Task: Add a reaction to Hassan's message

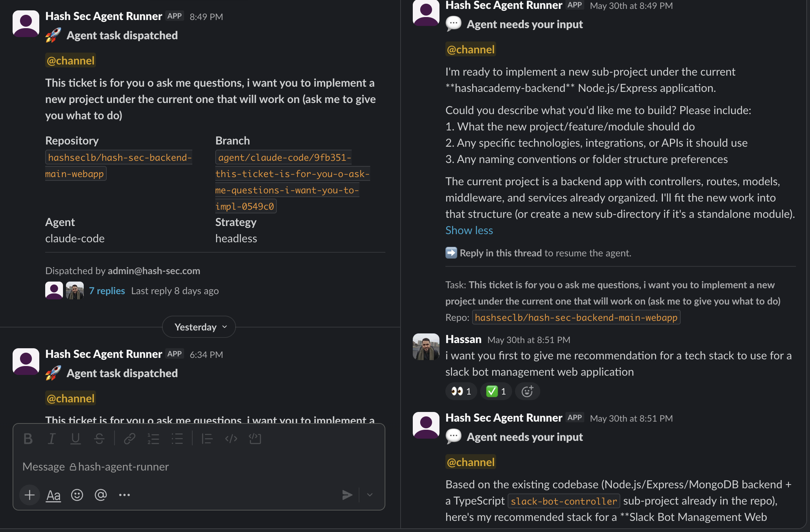Action: pyautogui.click(x=528, y=391)
